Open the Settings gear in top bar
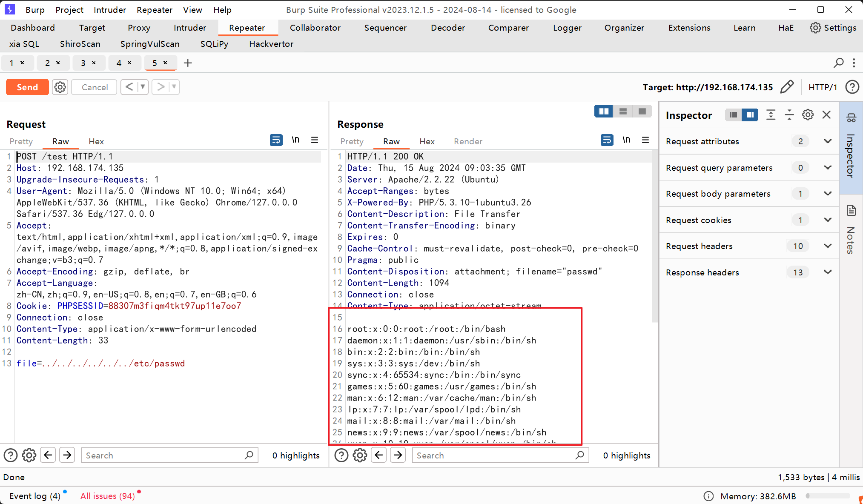This screenshot has height=504, width=863. (833, 28)
